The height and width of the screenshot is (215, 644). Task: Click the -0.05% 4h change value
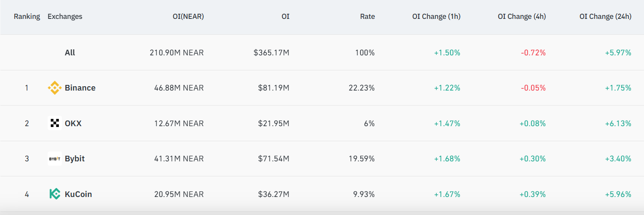coord(533,88)
